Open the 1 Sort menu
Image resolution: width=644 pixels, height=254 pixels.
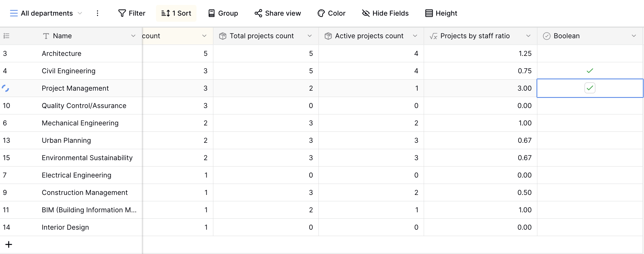point(176,13)
